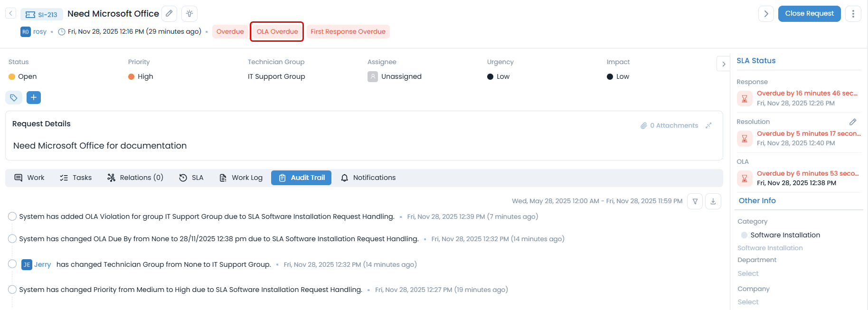
Task: Download the audit trail
Action: point(713,201)
